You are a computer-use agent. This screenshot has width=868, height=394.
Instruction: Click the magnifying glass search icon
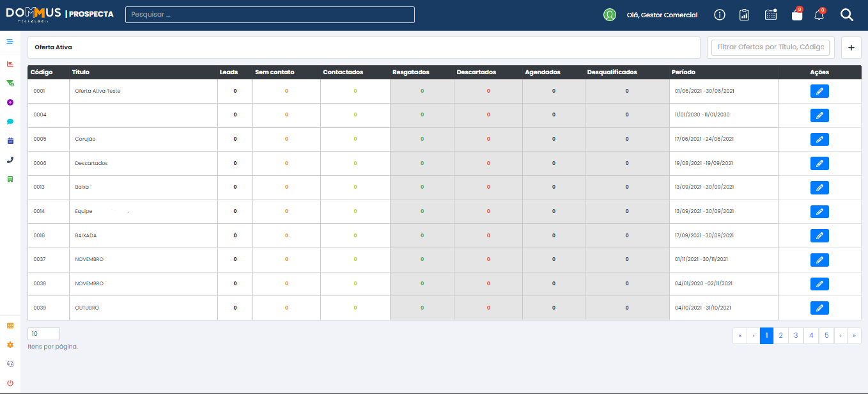[x=847, y=15]
